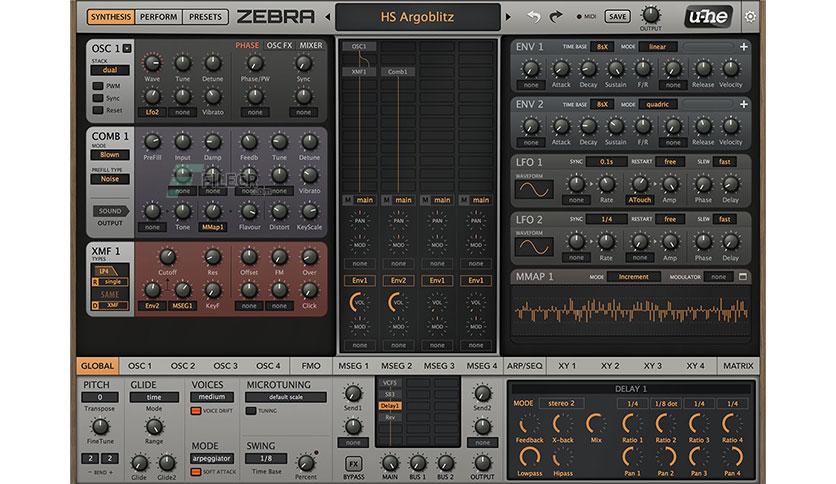The image size is (836, 484).
Task: Click the Delay 1 Feedback knob
Action: [x=529, y=425]
